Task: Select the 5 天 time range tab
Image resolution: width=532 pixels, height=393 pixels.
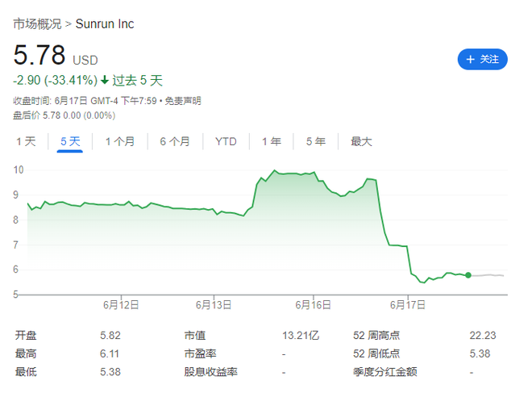Action: point(70,141)
